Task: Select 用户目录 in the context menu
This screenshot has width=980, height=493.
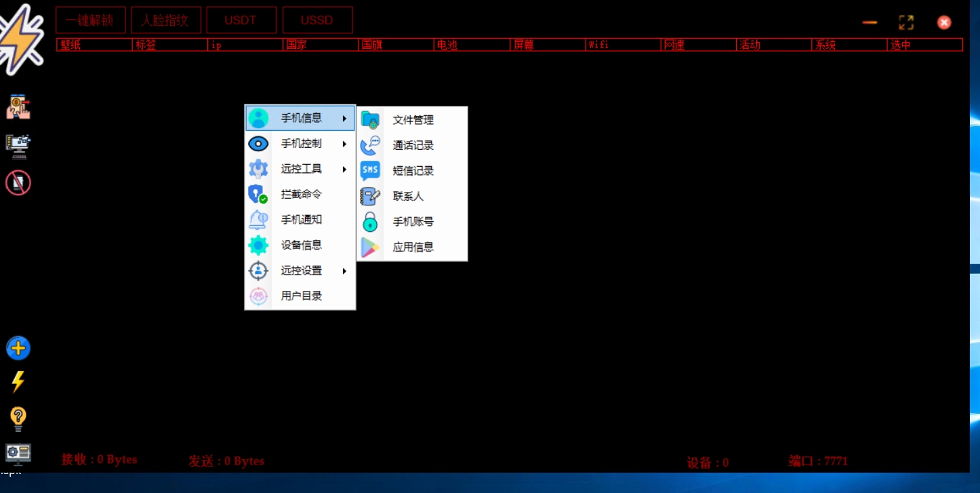Action: point(300,296)
